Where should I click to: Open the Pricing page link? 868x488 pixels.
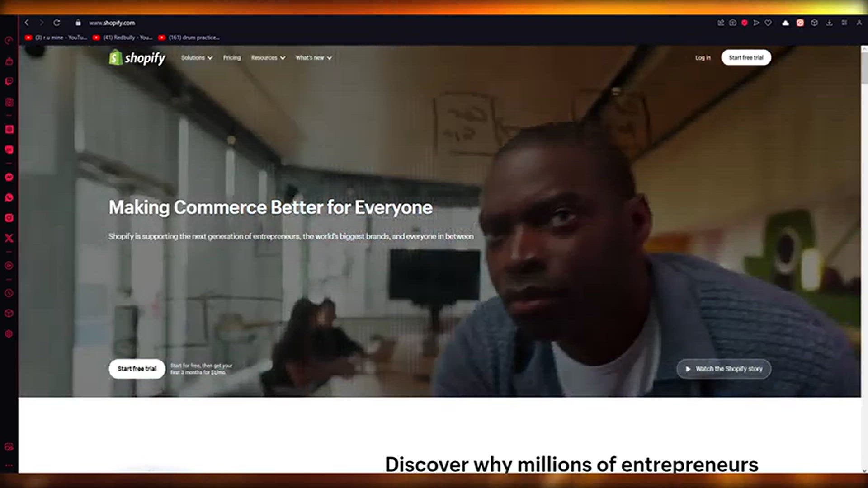click(232, 58)
